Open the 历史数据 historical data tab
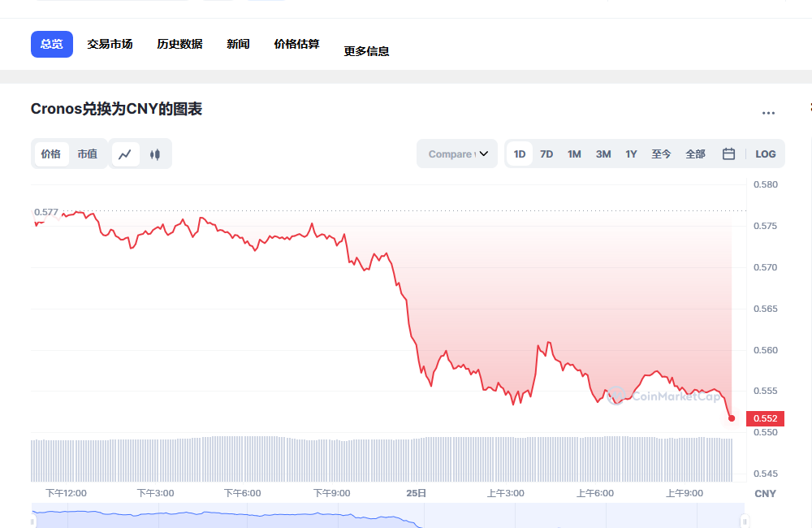 point(179,44)
